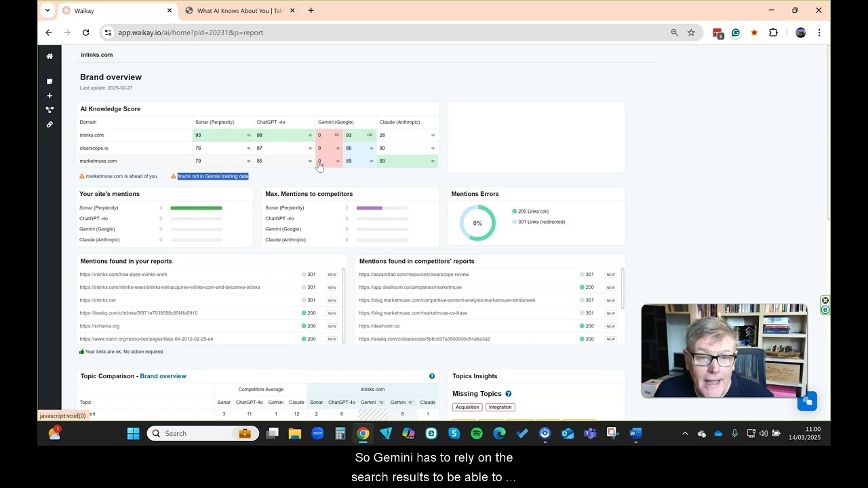The width and height of the screenshot is (868, 488).
Task: Open the blog.marketmuse.com marketmuse-vs-frase link
Action: point(413,313)
